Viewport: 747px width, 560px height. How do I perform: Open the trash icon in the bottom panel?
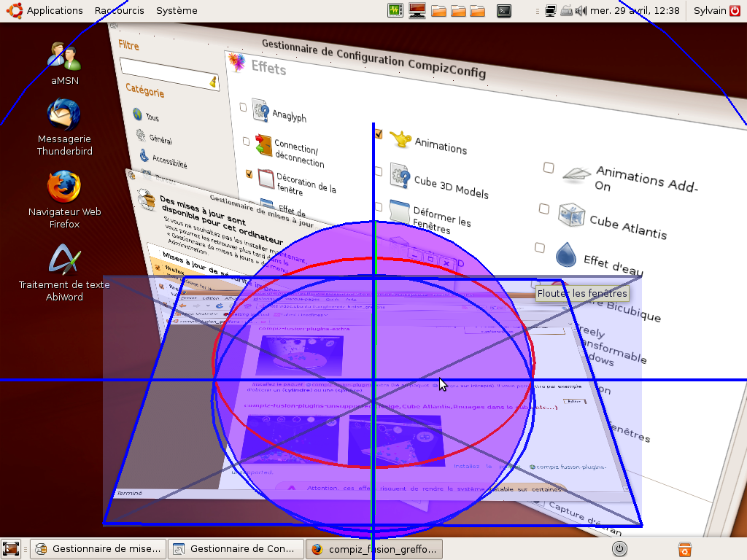coord(684,549)
